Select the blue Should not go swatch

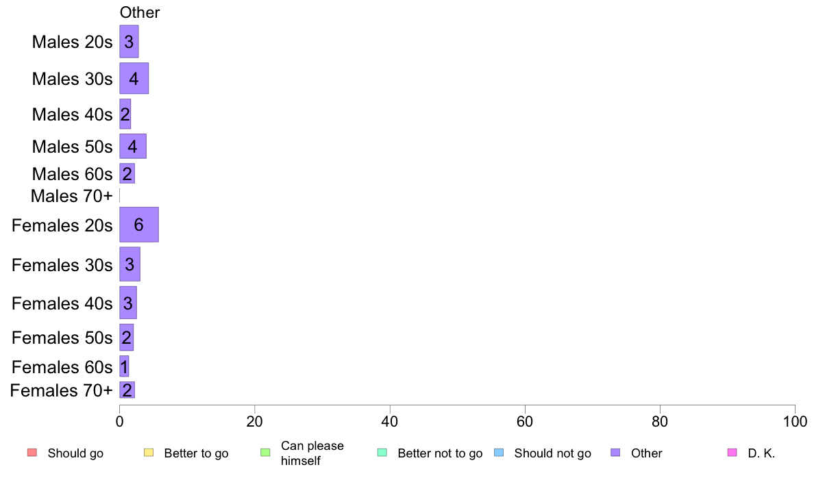click(x=499, y=453)
